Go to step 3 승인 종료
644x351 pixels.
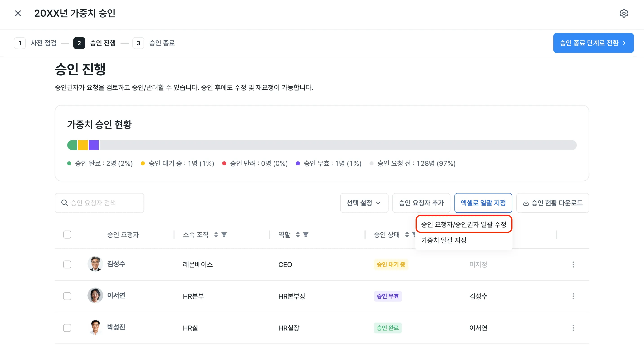tap(154, 43)
